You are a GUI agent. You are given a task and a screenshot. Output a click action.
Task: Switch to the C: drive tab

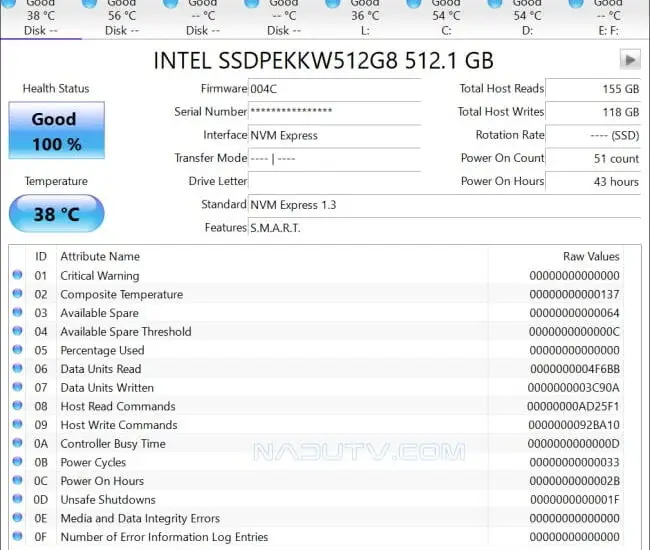(x=446, y=19)
